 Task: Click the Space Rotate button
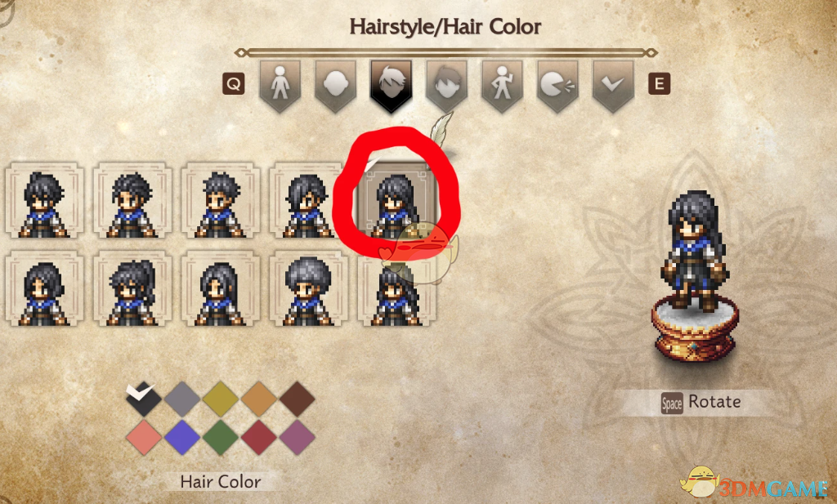(700, 402)
